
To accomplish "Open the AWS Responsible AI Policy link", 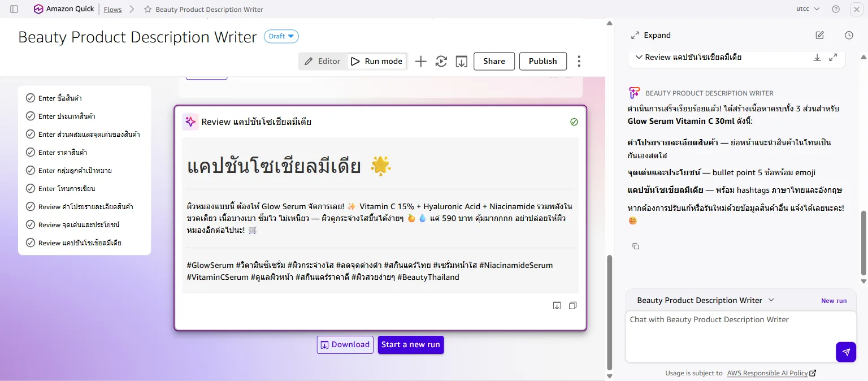I will pos(767,373).
